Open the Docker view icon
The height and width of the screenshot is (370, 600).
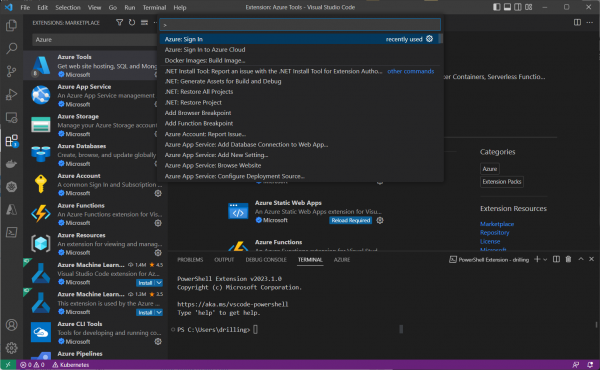tap(11, 164)
